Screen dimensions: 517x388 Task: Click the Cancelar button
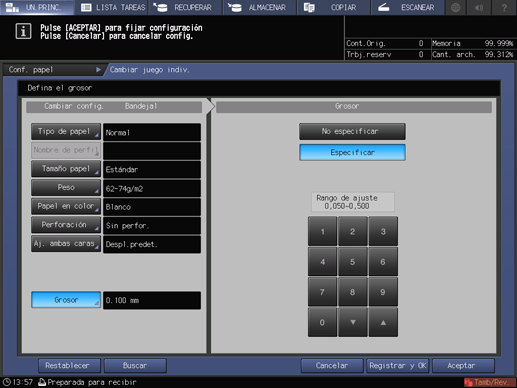pyautogui.click(x=332, y=366)
